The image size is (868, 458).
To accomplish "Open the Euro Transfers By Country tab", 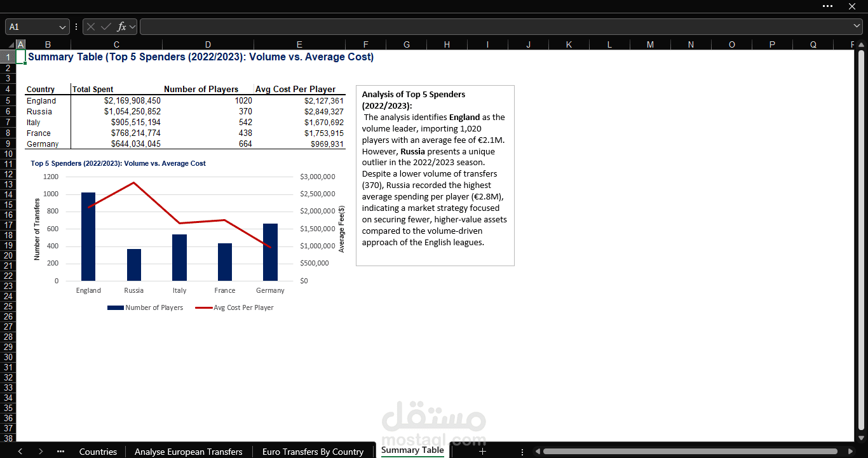I will [x=313, y=451].
